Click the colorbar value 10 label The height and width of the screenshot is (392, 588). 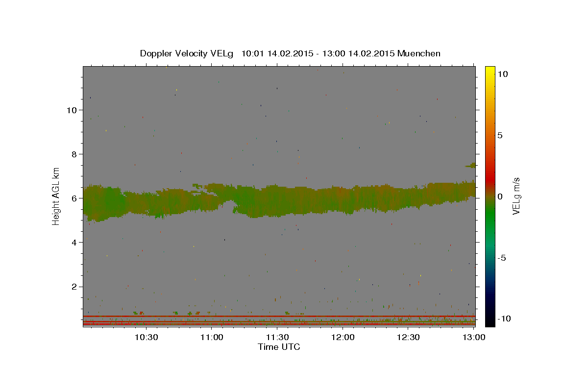[x=502, y=73]
